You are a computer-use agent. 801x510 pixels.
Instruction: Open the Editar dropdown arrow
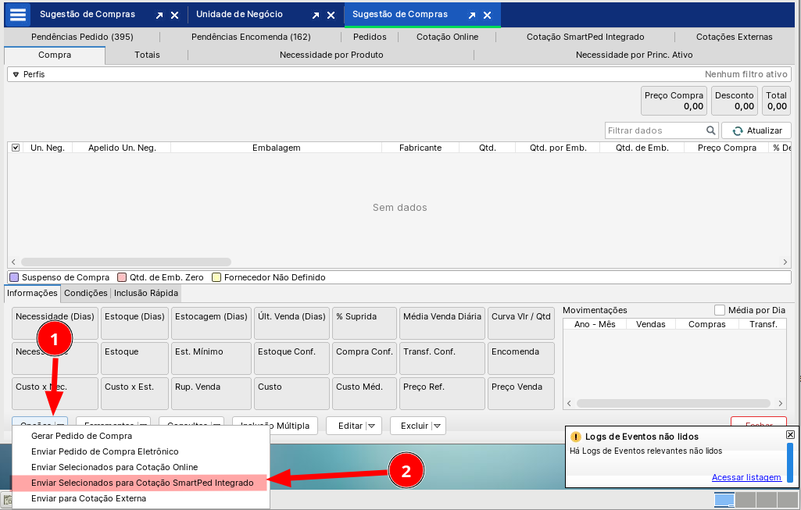(x=373, y=426)
